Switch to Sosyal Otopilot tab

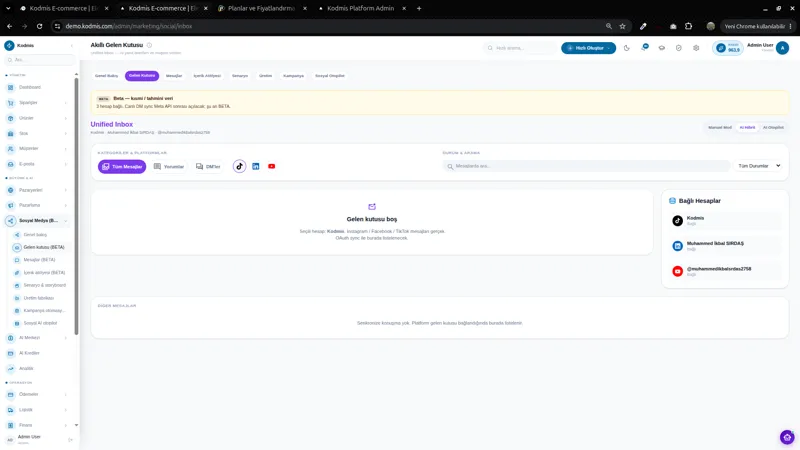[x=330, y=76]
